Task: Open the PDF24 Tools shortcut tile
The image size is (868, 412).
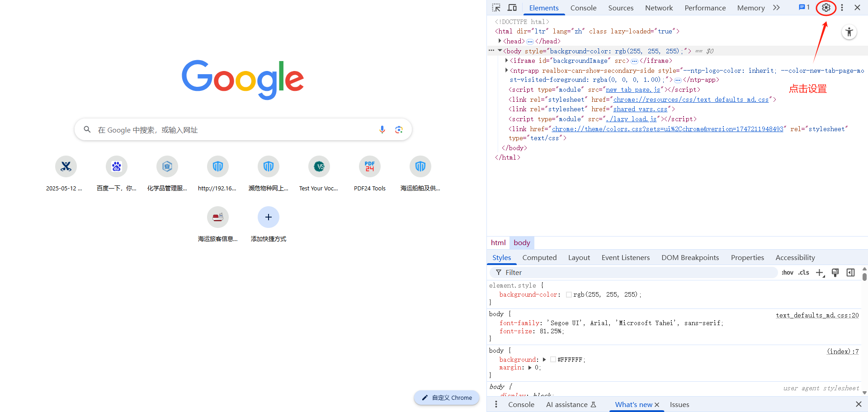Action: (370, 174)
